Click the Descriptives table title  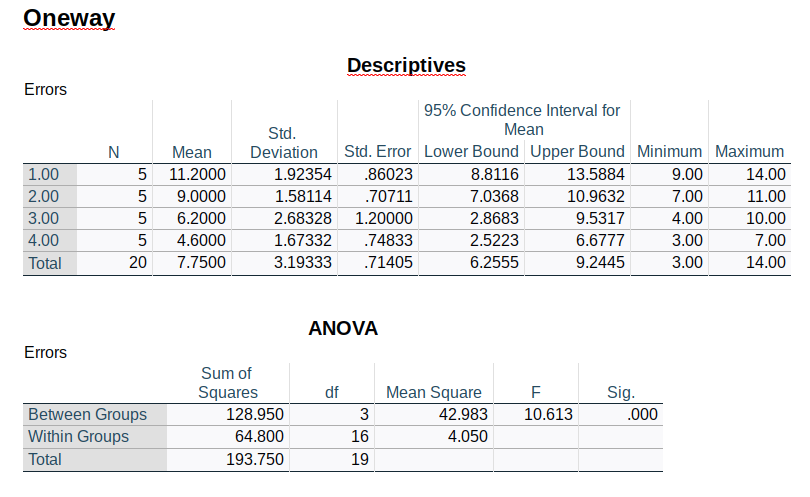pyautogui.click(x=406, y=66)
